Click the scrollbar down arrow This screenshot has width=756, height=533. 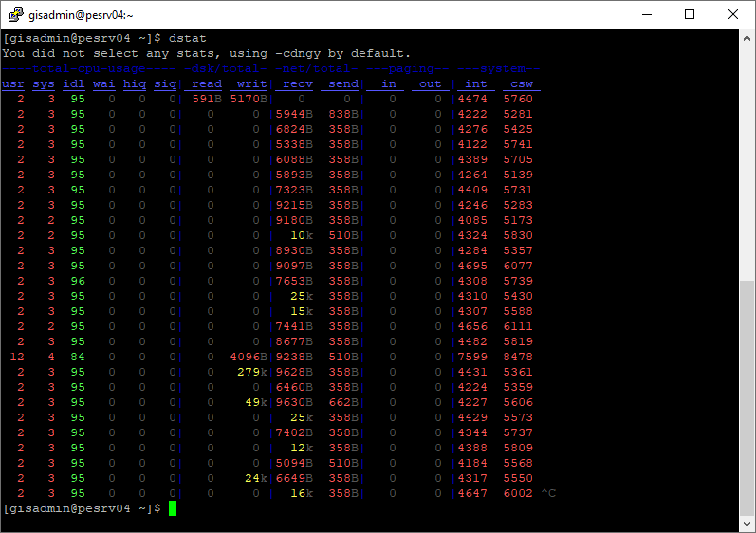[747, 524]
